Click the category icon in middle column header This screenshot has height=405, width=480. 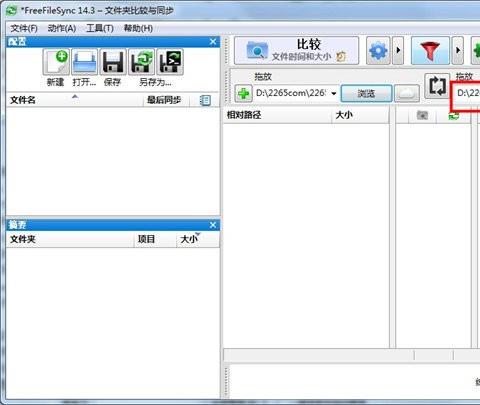422,115
